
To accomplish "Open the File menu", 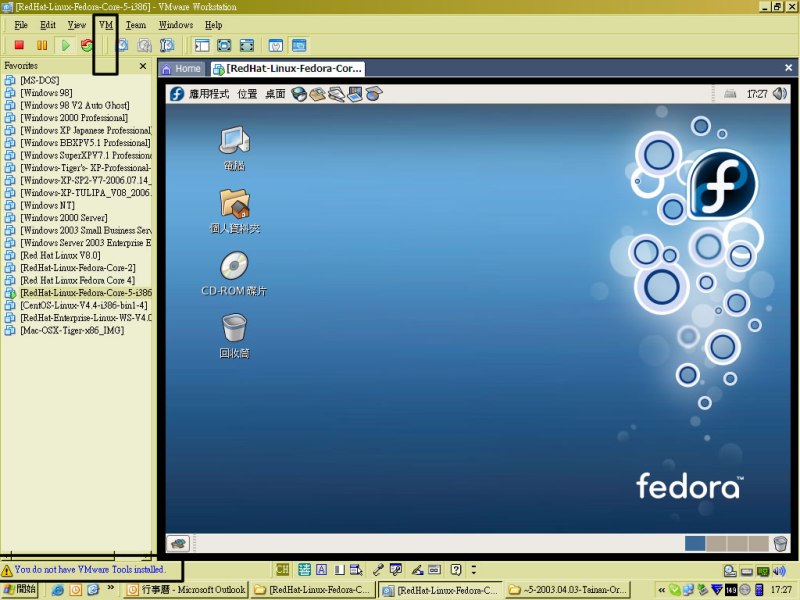I will pyautogui.click(x=21, y=24).
